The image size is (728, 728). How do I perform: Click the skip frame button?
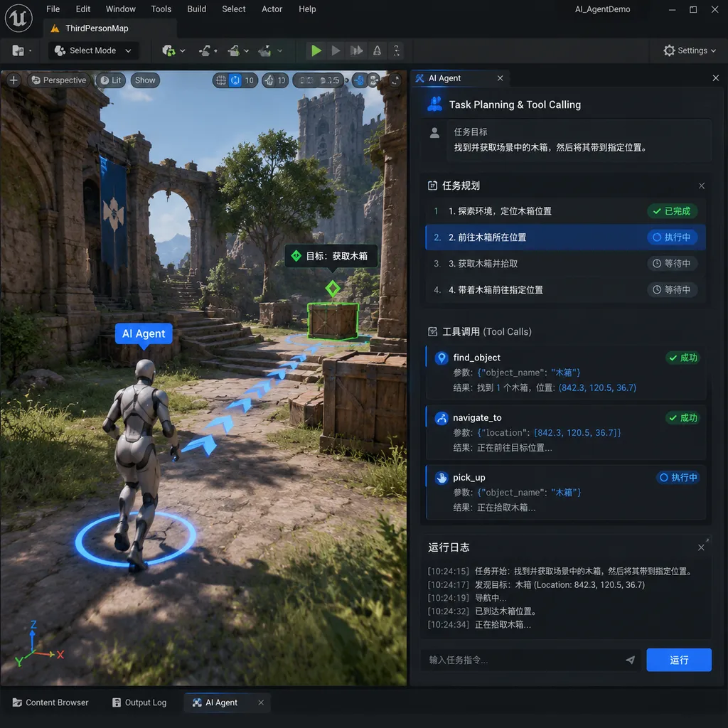tap(357, 50)
